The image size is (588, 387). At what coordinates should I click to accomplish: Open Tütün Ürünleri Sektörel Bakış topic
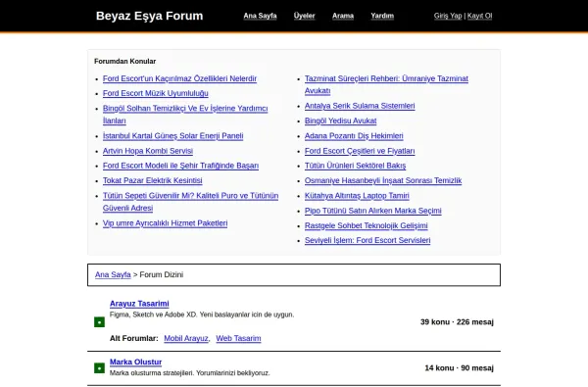[x=355, y=166]
